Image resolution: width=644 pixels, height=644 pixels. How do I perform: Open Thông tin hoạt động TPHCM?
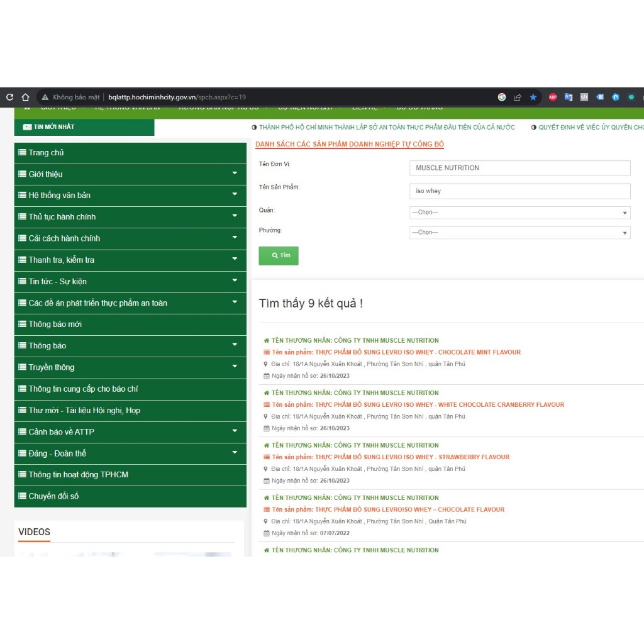[130, 475]
